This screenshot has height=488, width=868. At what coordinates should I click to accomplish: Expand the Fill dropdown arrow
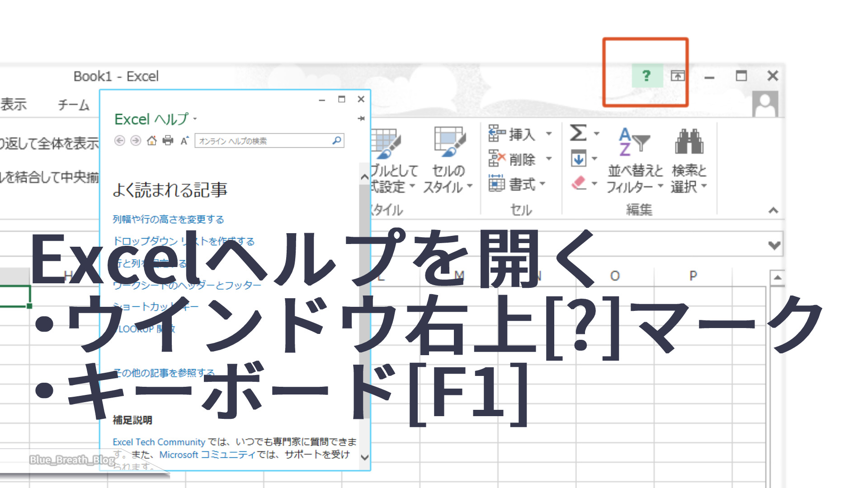pyautogui.click(x=594, y=159)
